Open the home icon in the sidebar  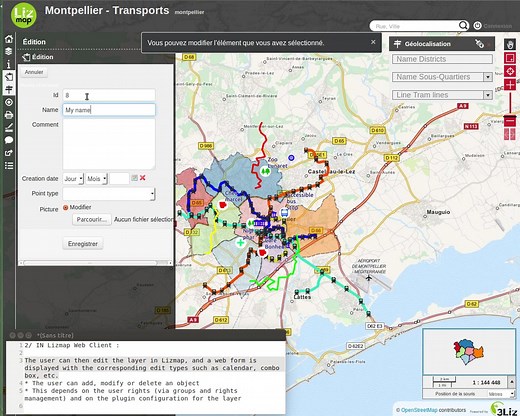coord(9,39)
